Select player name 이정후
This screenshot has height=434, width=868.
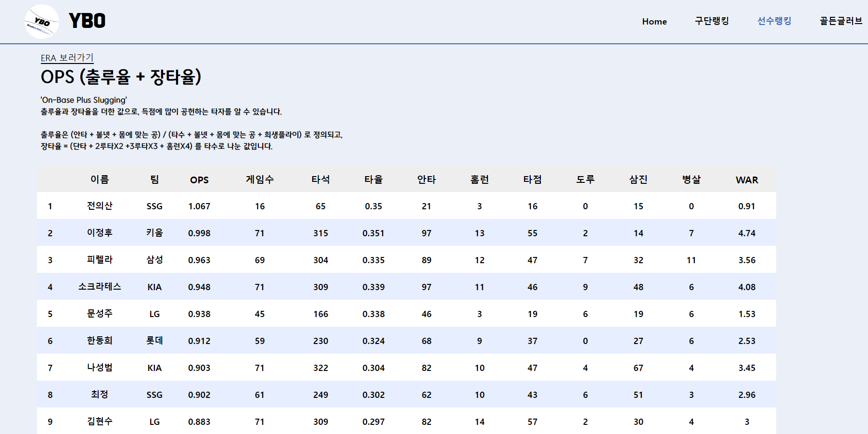pos(100,233)
